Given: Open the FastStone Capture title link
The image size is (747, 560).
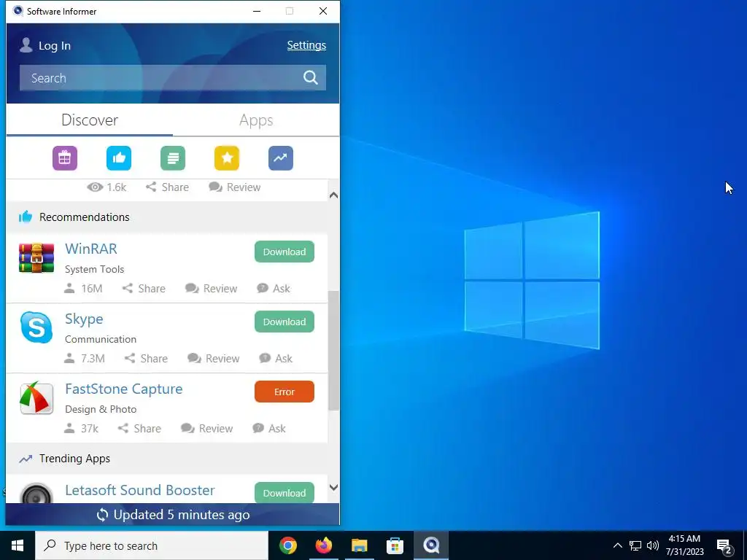Looking at the screenshot, I should point(124,389).
